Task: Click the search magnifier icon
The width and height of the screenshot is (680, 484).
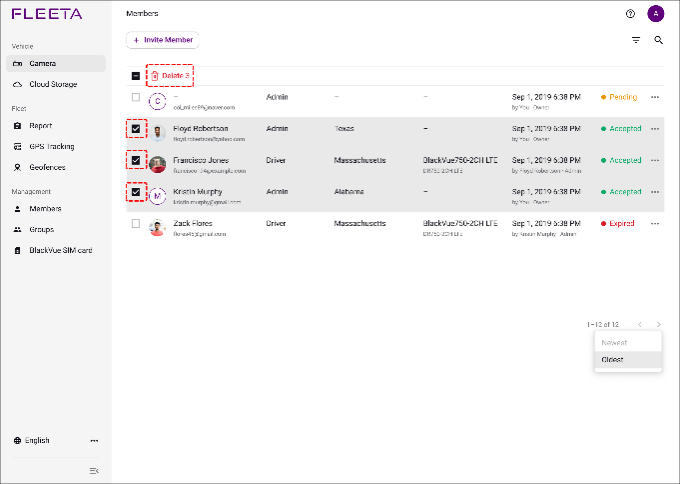Action: pos(659,40)
